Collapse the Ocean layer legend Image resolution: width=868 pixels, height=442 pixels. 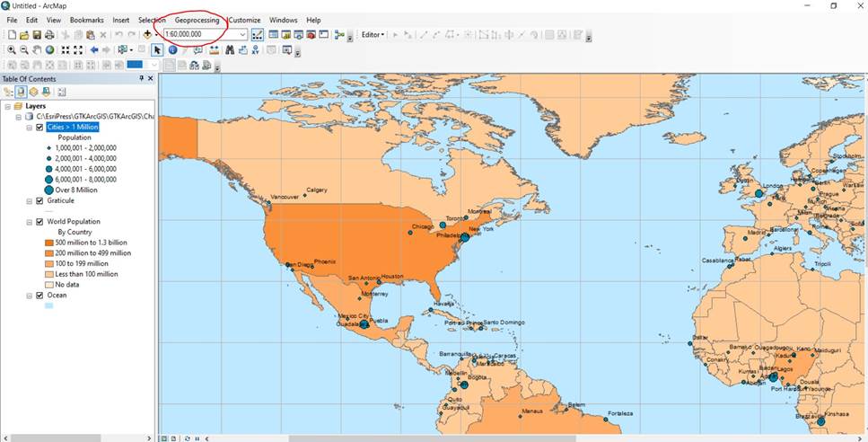(x=30, y=296)
